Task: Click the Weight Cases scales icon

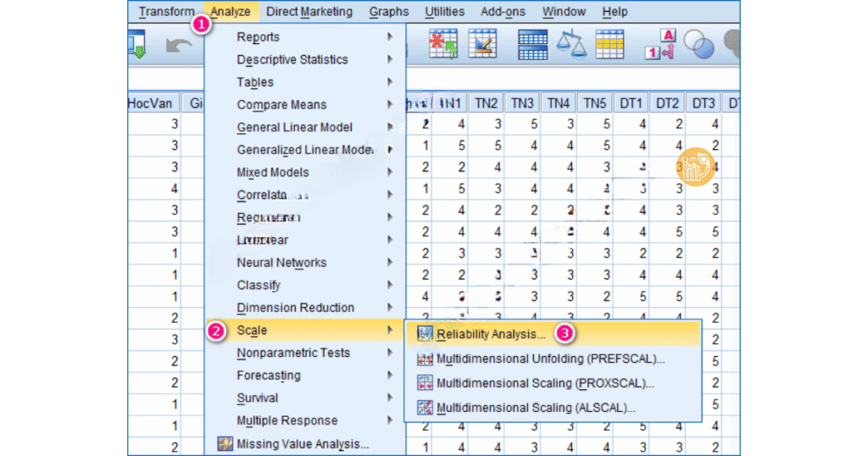Action: [x=571, y=43]
